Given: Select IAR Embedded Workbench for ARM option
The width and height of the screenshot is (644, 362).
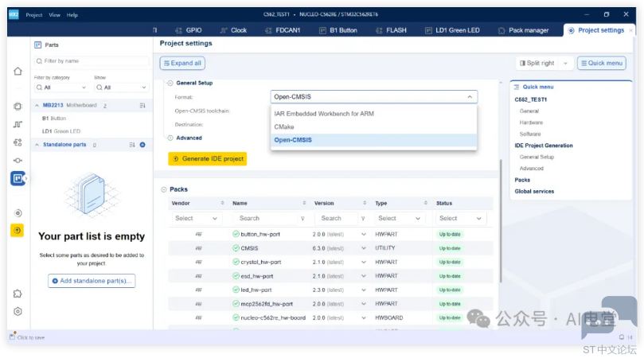Looking at the screenshot, I should coord(323,114).
